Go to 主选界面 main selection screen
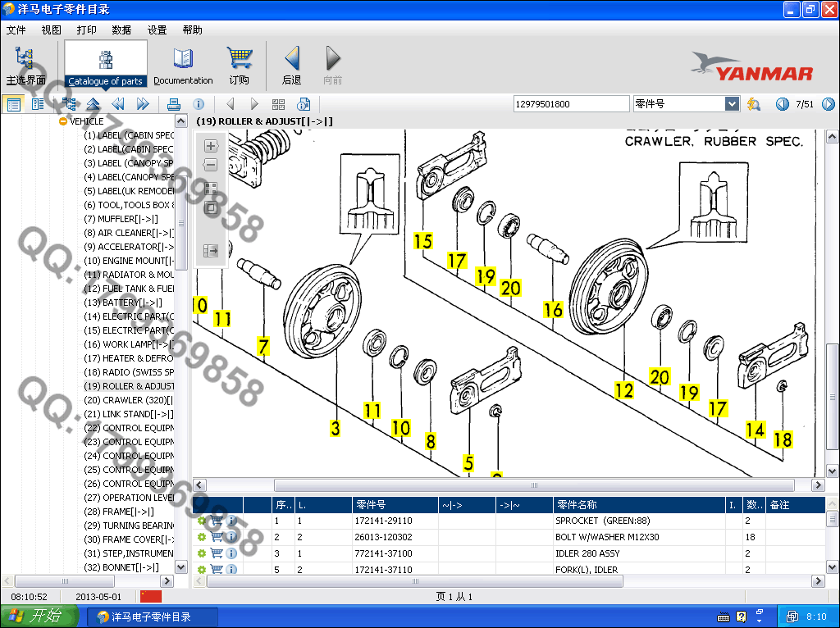The image size is (840, 628). 25,65
